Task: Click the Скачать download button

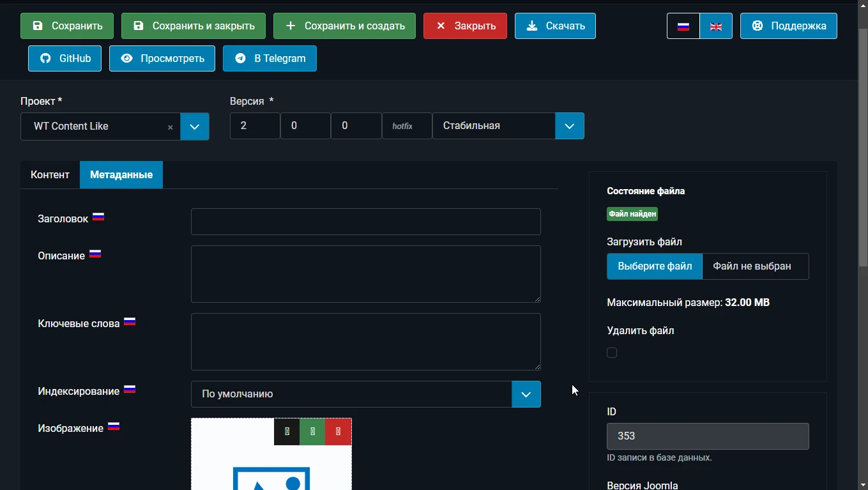Action: coord(555,26)
